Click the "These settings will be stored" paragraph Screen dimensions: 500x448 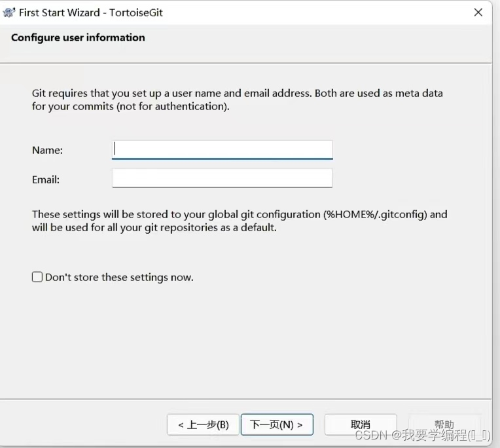tap(240, 221)
